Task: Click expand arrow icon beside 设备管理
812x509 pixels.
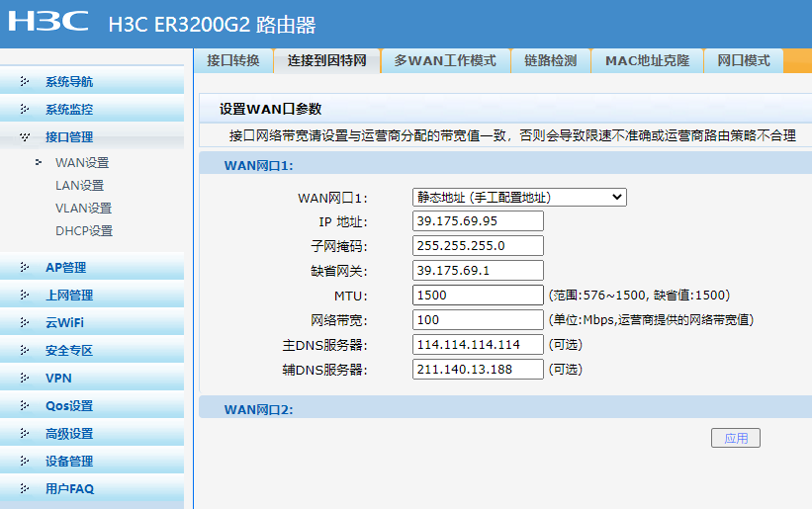Action: point(25,461)
